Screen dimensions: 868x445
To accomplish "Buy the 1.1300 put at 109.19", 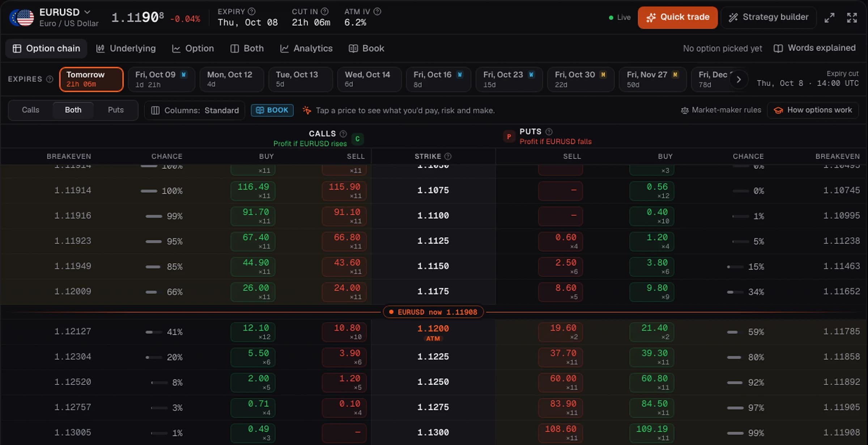I will [652, 433].
